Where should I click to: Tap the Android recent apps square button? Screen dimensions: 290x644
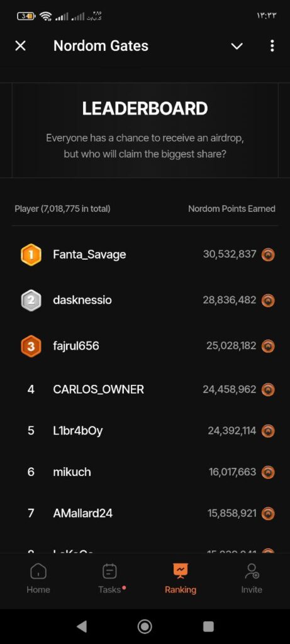tap(208, 626)
